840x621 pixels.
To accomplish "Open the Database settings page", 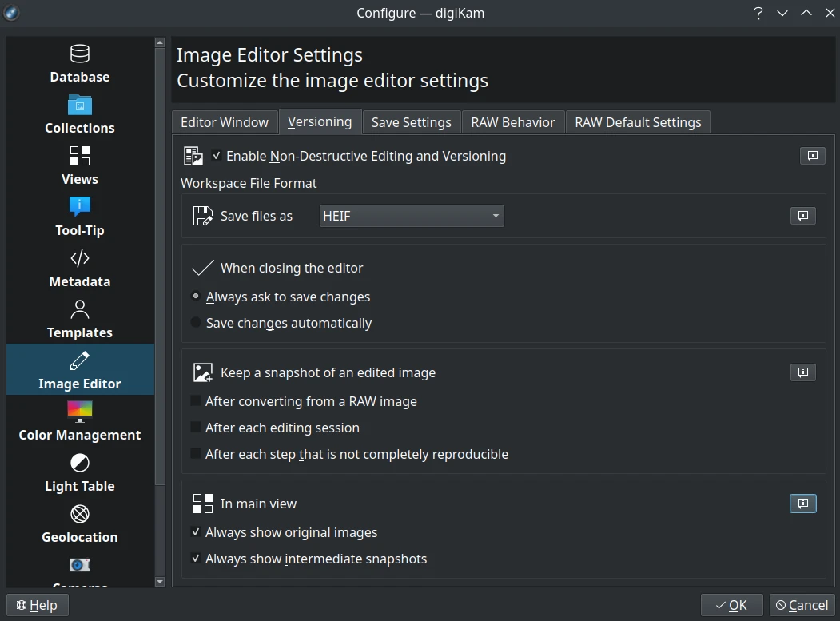I will (x=79, y=64).
